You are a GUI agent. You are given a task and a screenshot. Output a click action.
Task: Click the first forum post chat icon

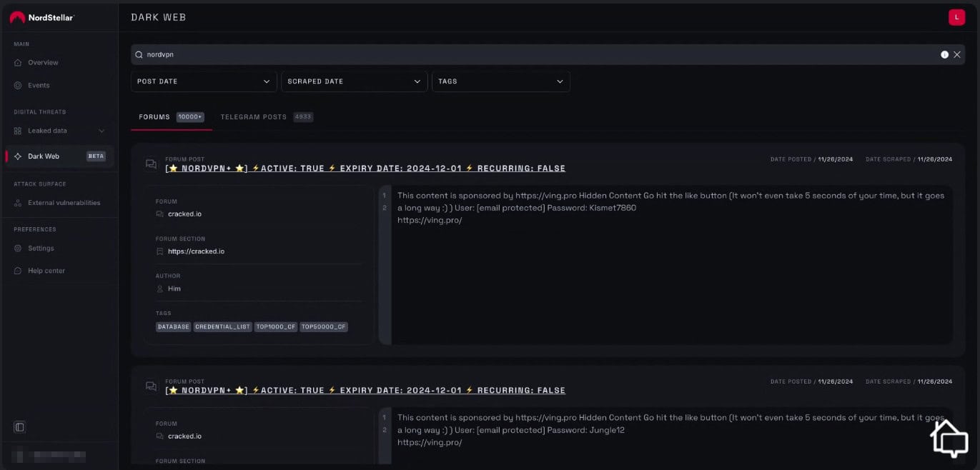(151, 164)
